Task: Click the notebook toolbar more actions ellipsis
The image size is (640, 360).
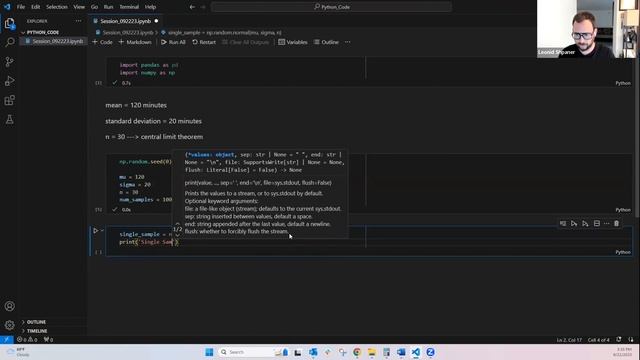Action: pyautogui.click(x=347, y=42)
